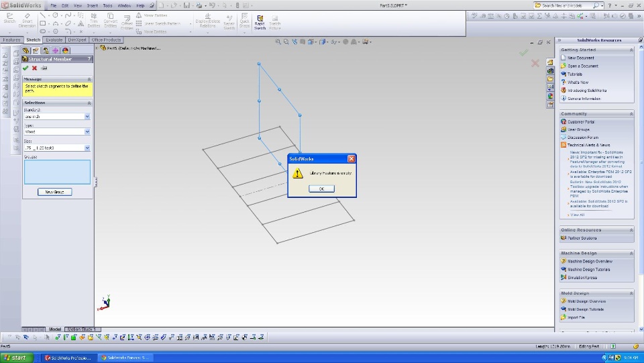The image size is (644, 363).
Task: Switch to the FeatureManager design tree tab
Action: 26,50
